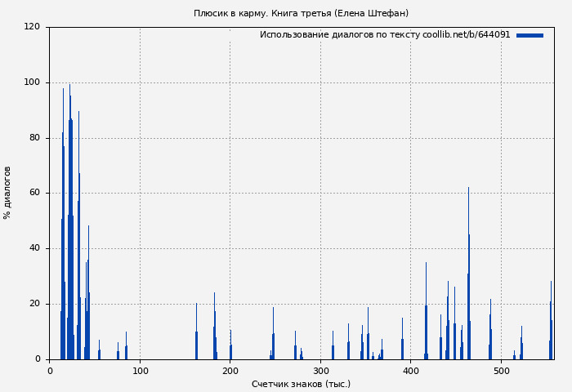Click the 120 tick on the y-axis

pyautogui.click(x=32, y=27)
